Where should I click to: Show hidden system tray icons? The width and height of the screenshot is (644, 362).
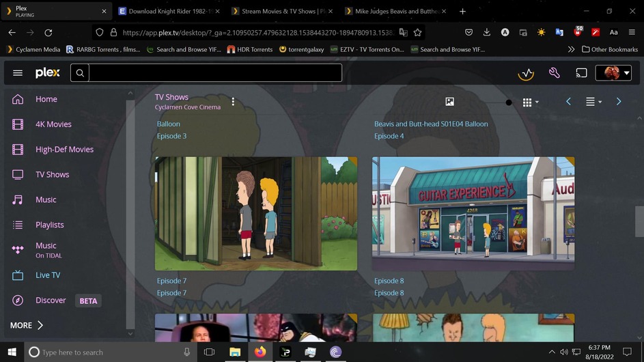[x=552, y=352]
